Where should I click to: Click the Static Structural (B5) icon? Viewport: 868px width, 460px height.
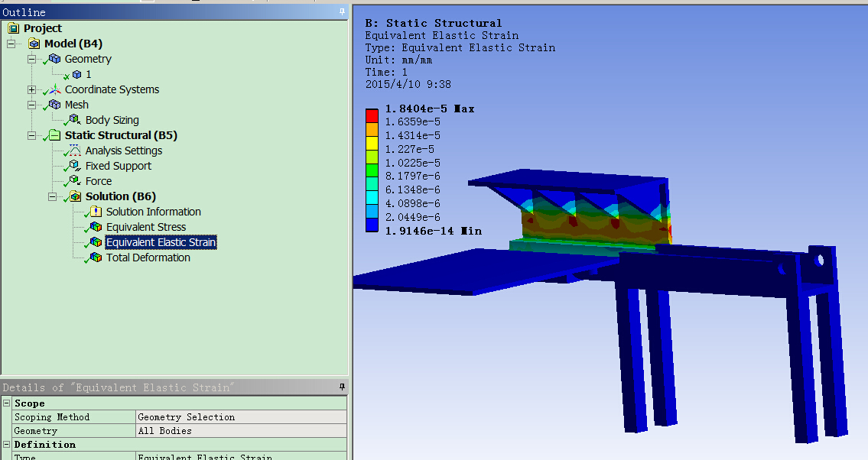55,135
